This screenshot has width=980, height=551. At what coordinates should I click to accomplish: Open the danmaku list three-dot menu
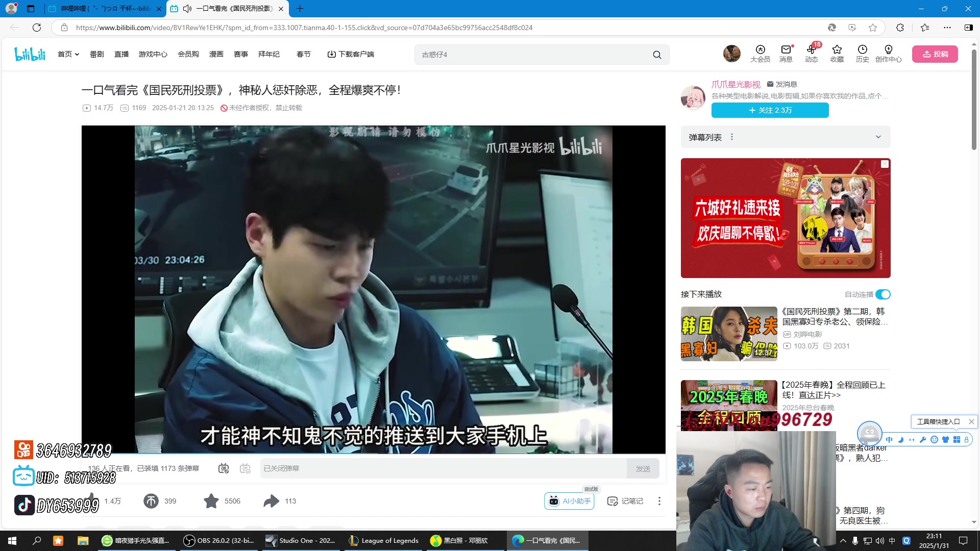(x=732, y=137)
